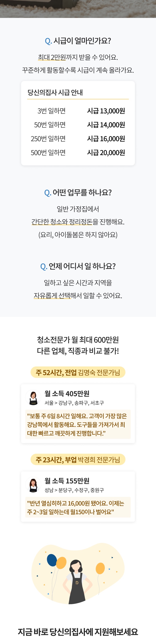Click the 지금 바로 당신의집사에 지원해보세요 heading

[x=78, y=632]
